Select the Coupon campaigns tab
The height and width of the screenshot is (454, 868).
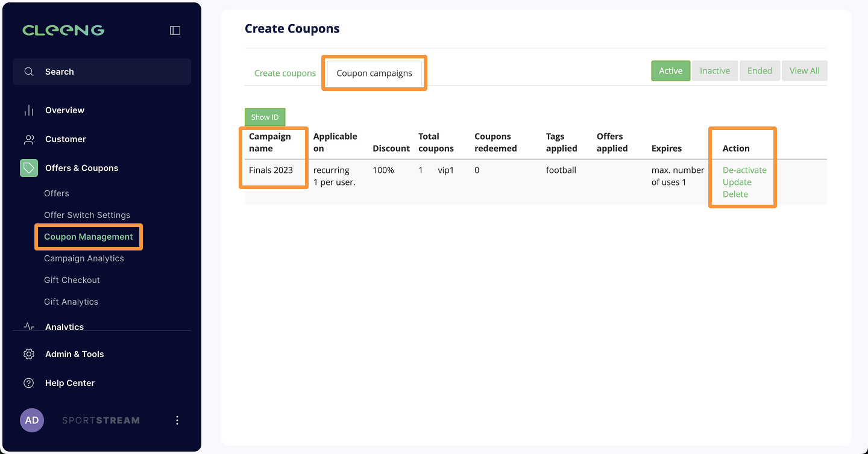pos(374,73)
